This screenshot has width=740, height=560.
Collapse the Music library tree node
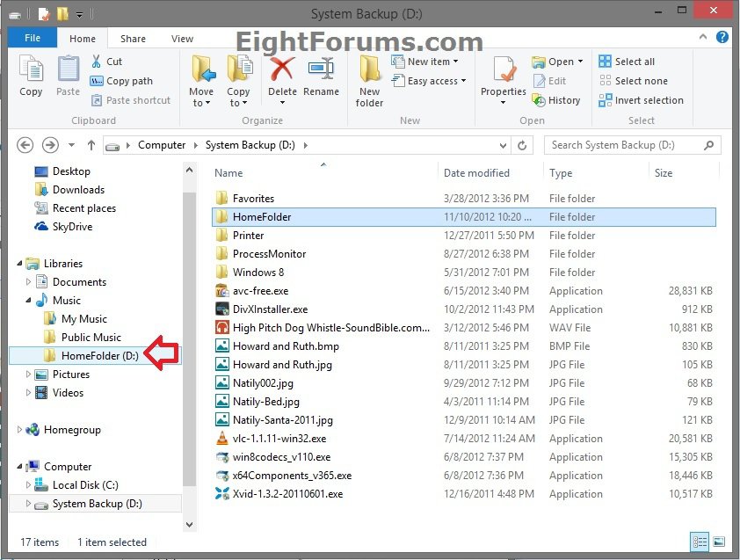[29, 301]
